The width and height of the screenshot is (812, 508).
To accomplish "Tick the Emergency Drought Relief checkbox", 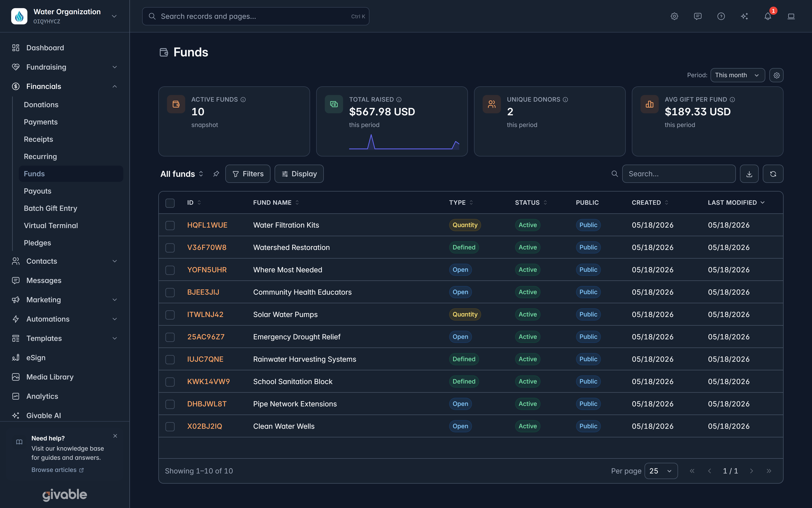I will coord(170,337).
